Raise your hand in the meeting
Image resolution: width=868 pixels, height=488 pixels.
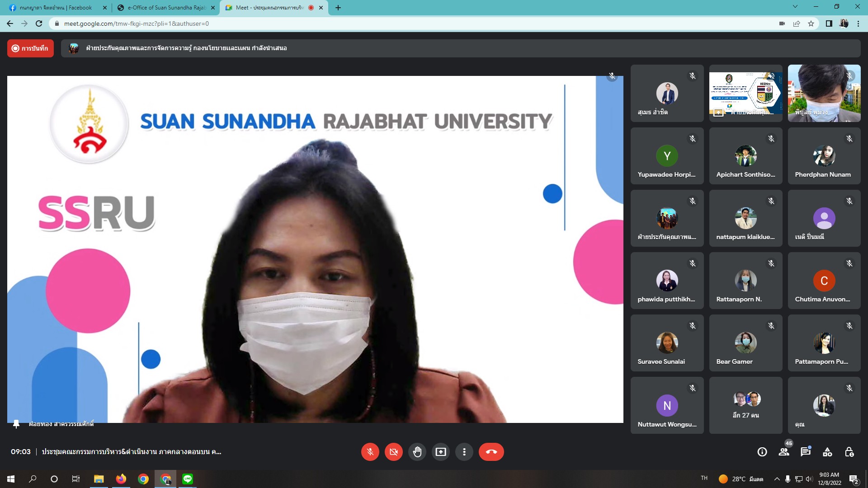417,452
